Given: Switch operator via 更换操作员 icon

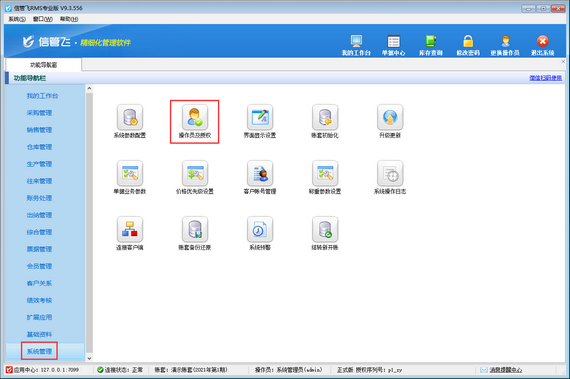Looking at the screenshot, I should pyautogui.click(x=505, y=45).
